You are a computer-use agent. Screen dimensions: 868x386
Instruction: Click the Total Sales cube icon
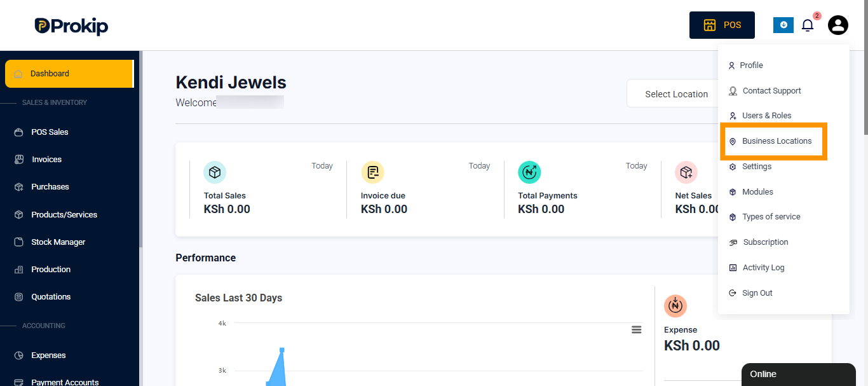pyautogui.click(x=215, y=172)
